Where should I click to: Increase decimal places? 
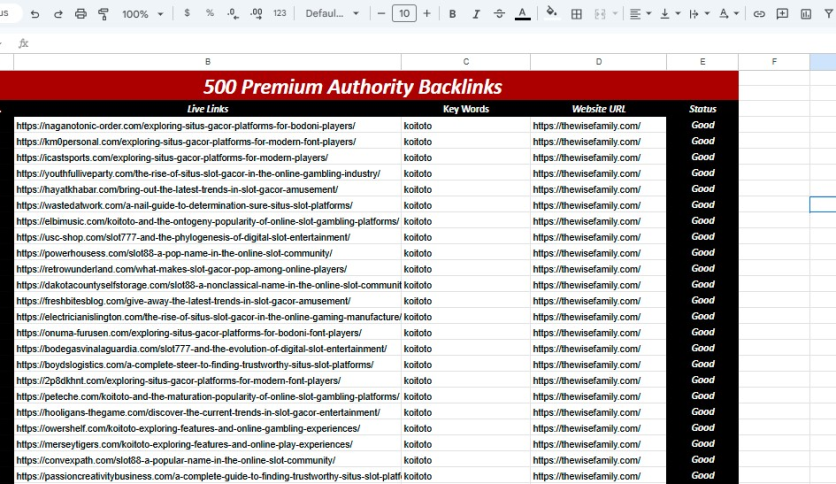pyautogui.click(x=256, y=14)
